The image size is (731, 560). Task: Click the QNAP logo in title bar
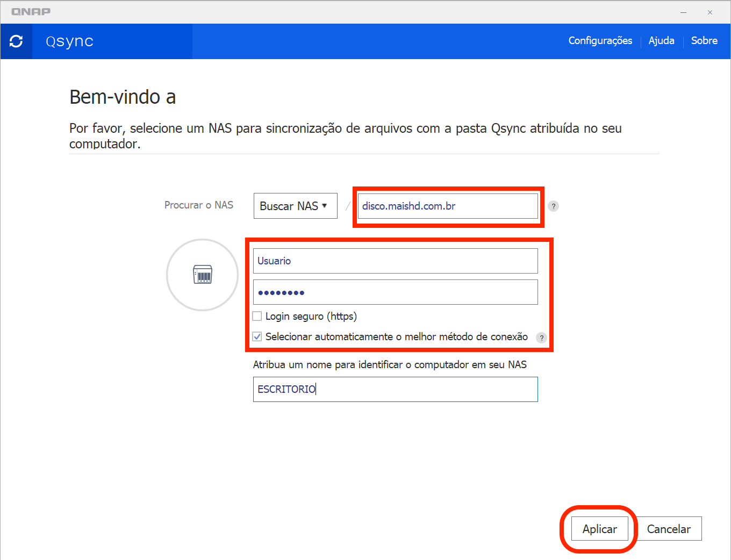pyautogui.click(x=31, y=12)
